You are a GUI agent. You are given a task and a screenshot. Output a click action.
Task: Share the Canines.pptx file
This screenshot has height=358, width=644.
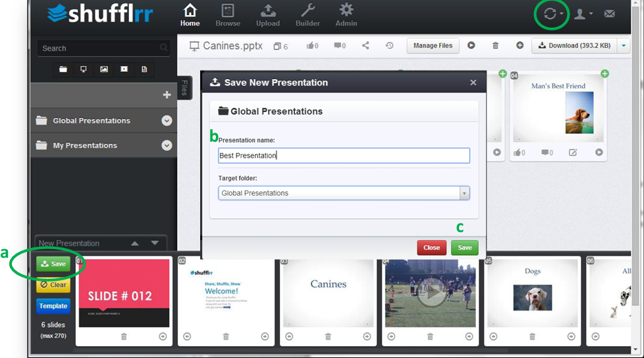tap(365, 45)
